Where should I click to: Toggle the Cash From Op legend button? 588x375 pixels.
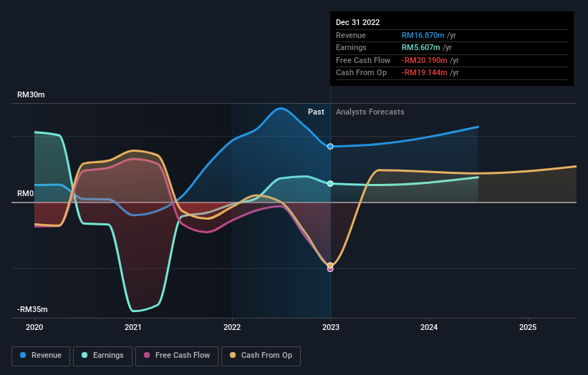coord(261,356)
